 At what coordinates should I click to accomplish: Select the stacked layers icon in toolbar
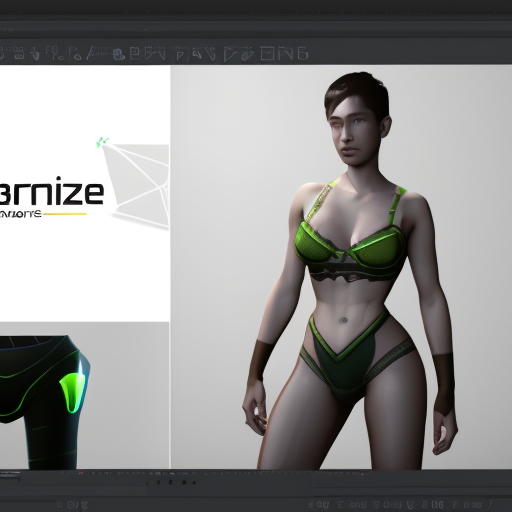pos(18,54)
